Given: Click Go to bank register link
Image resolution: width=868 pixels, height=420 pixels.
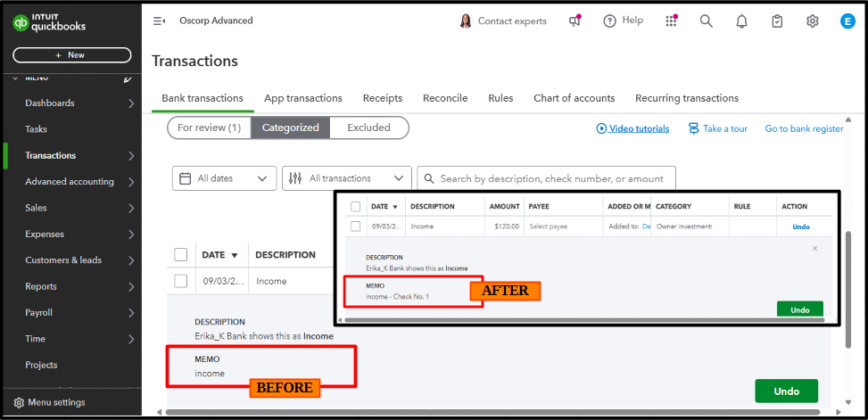Looking at the screenshot, I should [805, 128].
